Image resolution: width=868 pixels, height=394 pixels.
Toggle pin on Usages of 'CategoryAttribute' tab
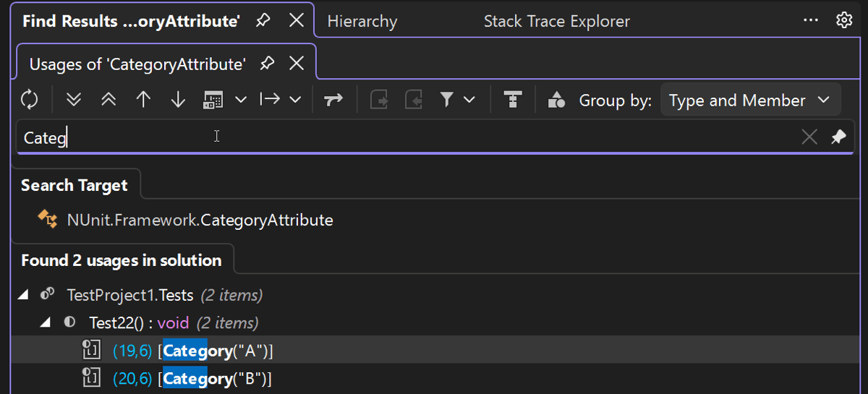[268, 64]
